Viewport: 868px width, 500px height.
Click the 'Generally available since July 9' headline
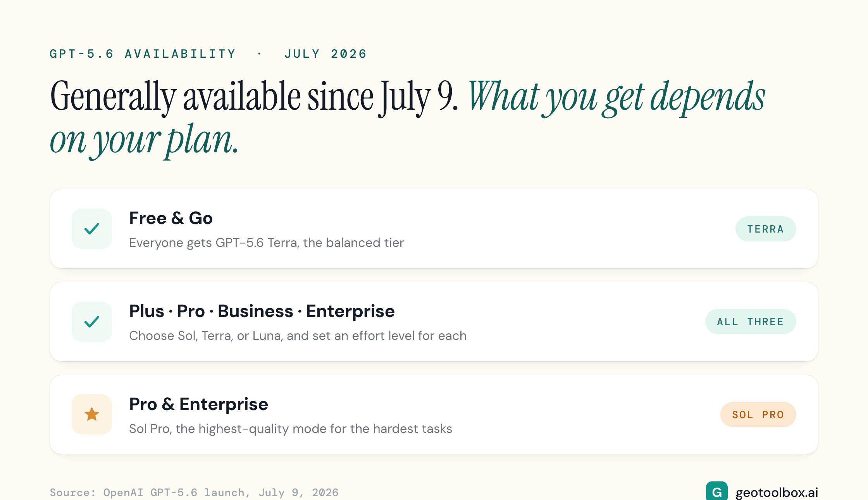pyautogui.click(x=254, y=97)
